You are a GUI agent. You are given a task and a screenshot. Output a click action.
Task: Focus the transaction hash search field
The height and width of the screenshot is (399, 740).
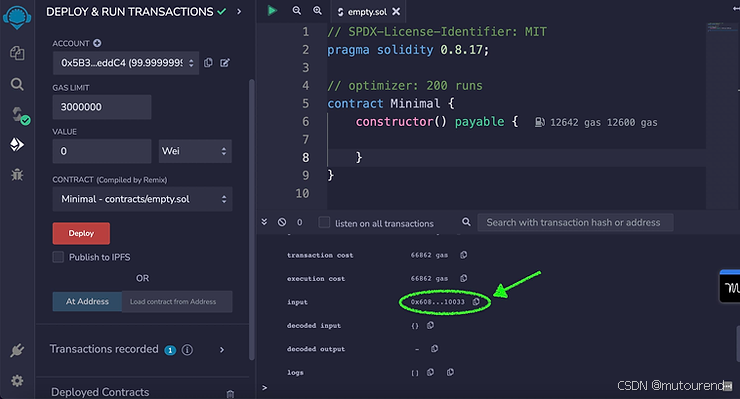click(575, 222)
